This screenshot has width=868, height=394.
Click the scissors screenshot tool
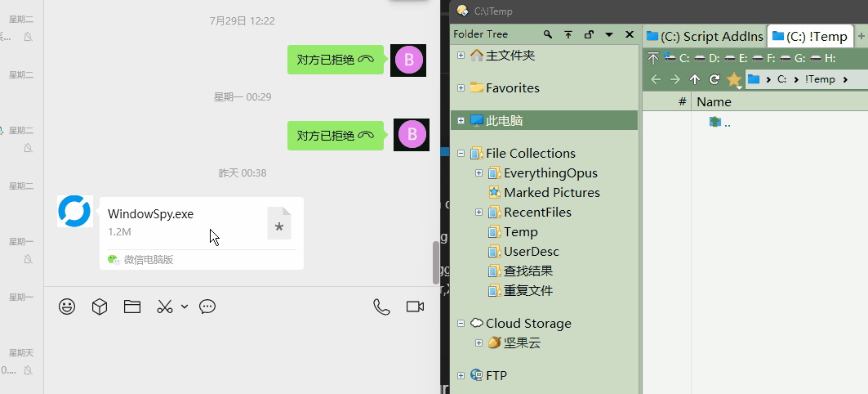[x=165, y=307]
